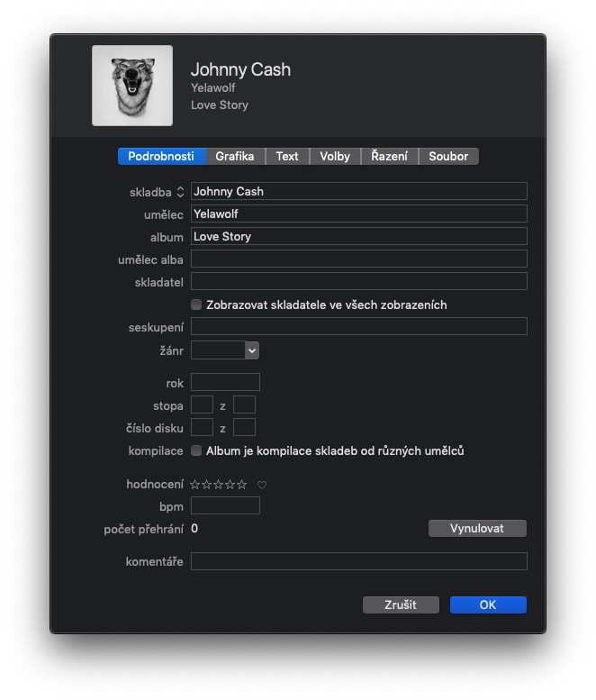Screen dimensions: 596x700
Task: Click the Yelawolf artist text in header
Action: pyautogui.click(x=212, y=88)
